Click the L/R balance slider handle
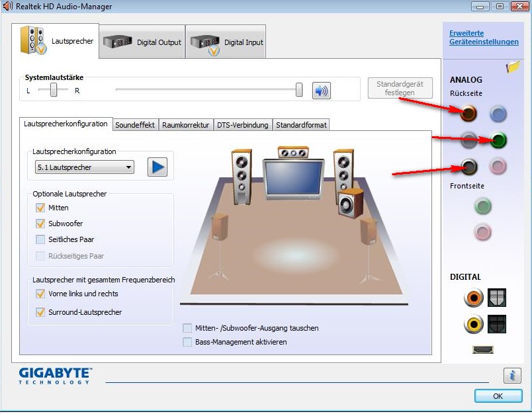 pos(54,90)
